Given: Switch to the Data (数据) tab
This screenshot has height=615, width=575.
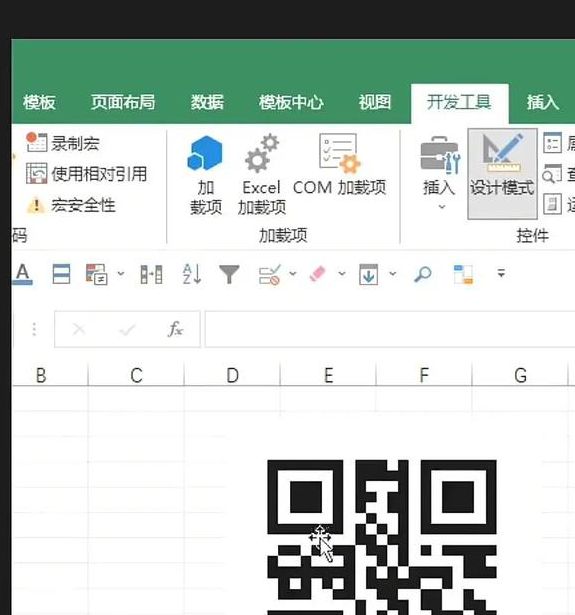Looking at the screenshot, I should coord(207,102).
